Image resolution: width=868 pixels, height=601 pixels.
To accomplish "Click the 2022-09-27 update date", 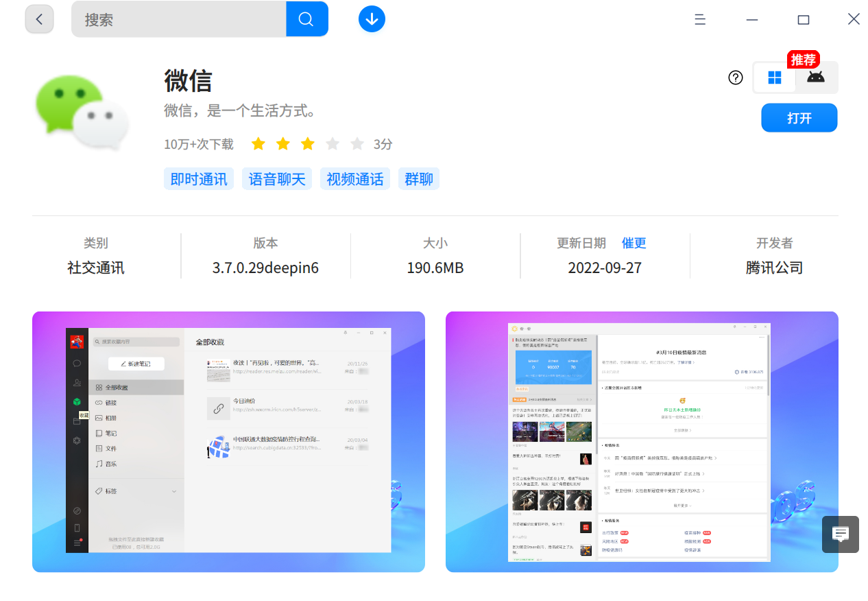I will [605, 268].
